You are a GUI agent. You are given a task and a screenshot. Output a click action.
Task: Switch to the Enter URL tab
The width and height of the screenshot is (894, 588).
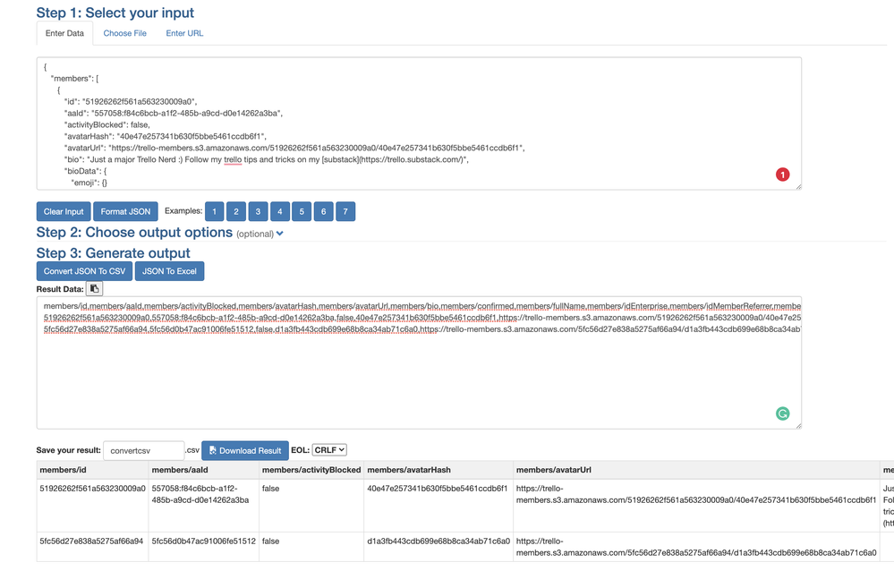coord(184,33)
